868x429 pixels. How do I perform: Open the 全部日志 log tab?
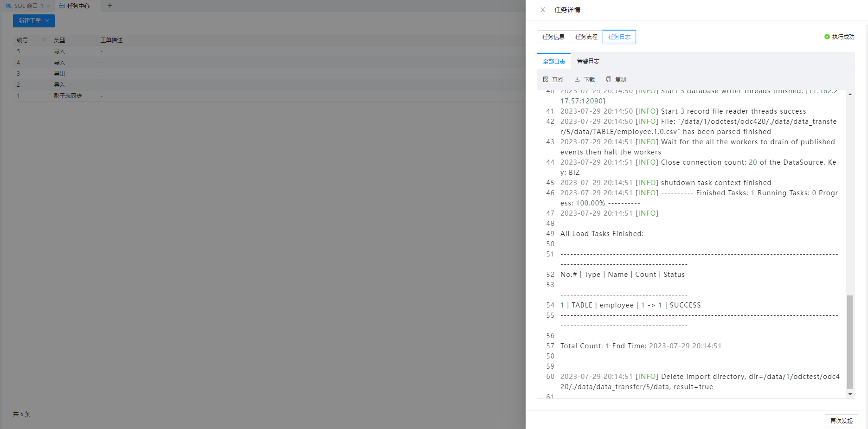[554, 61]
